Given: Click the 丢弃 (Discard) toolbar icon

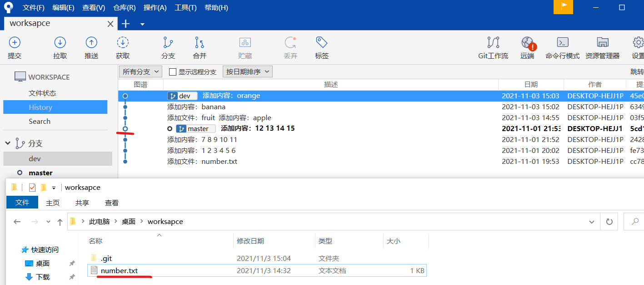Looking at the screenshot, I should 290,43.
